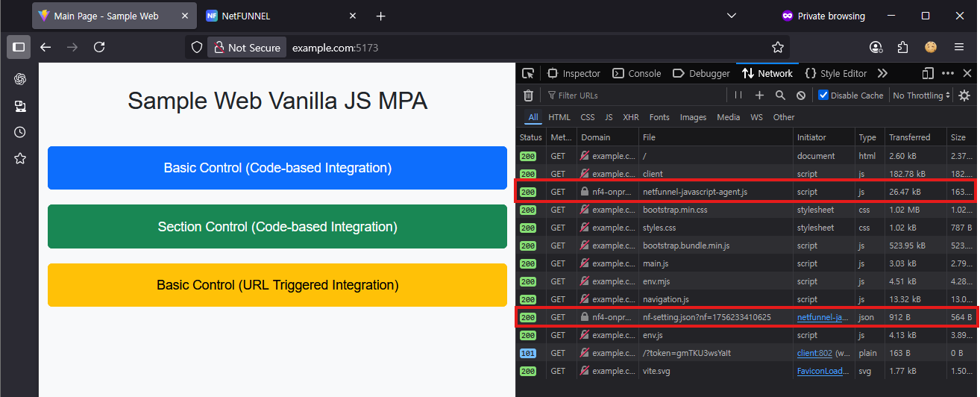Switch to the Inspector tab
980x397 pixels.
pos(574,73)
